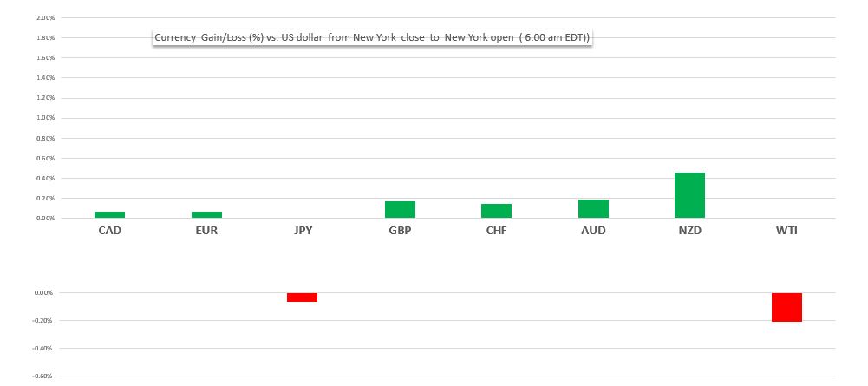Select the JPY category label
Viewport: 868px width, 386px height.
coord(303,231)
